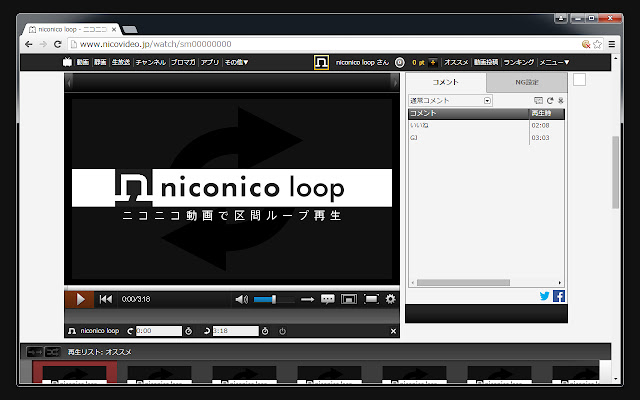Image resolution: width=640 pixels, height=400 pixels.
Task: Add points with the plus button
Action: click(433, 62)
